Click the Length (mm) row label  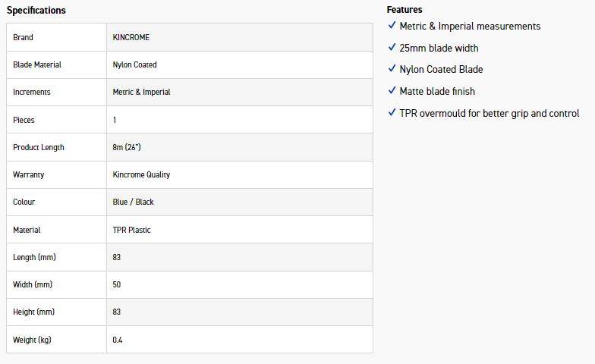click(x=34, y=257)
